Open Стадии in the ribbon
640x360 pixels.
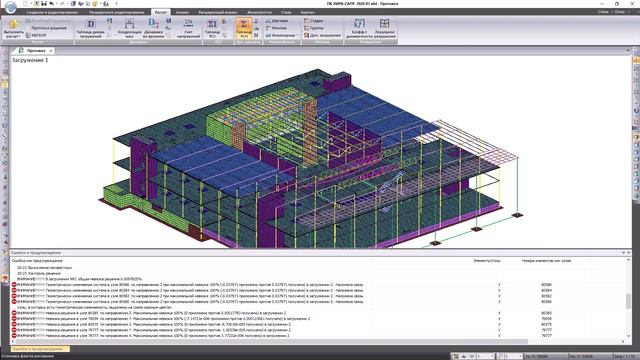tap(314, 20)
